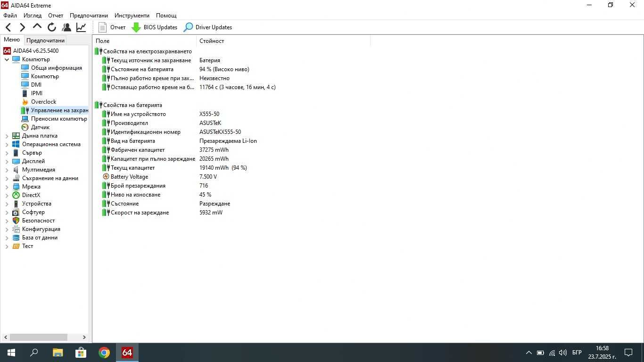Viewport: 644px width, 362px height.
Task: Select the Безопасност shield icon
Action: tap(16, 221)
